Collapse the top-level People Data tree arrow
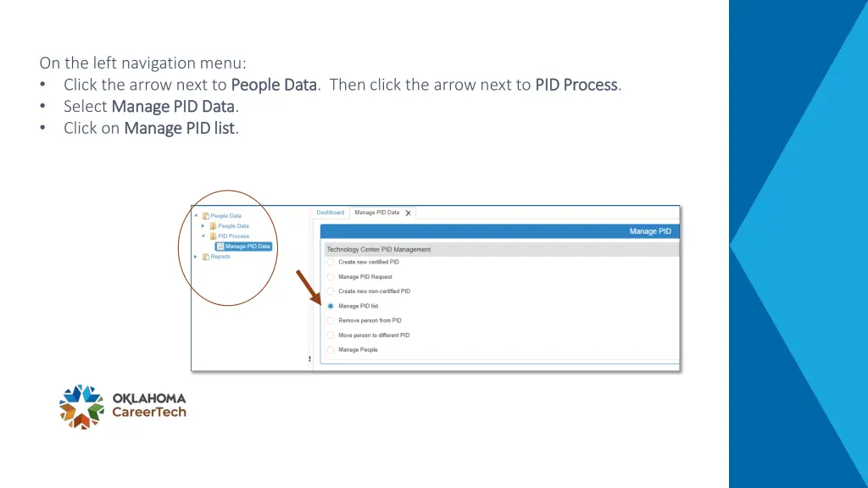Screen dimensions: 868x488 [196, 215]
